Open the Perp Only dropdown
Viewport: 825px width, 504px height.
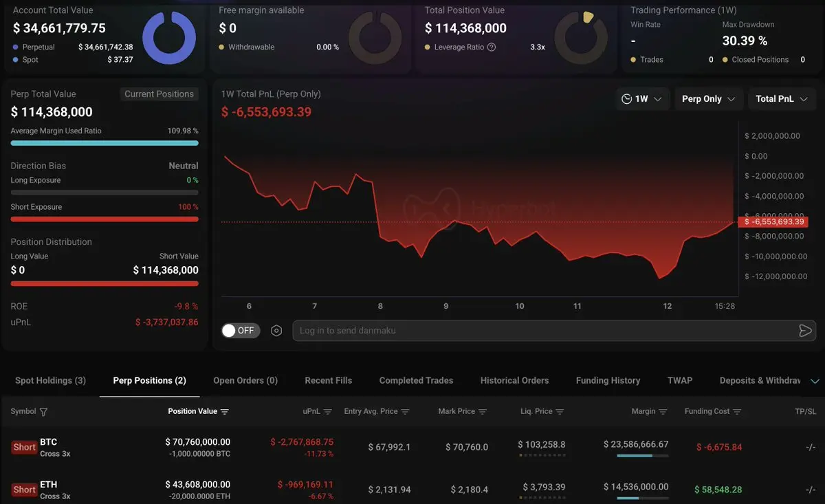pos(709,99)
